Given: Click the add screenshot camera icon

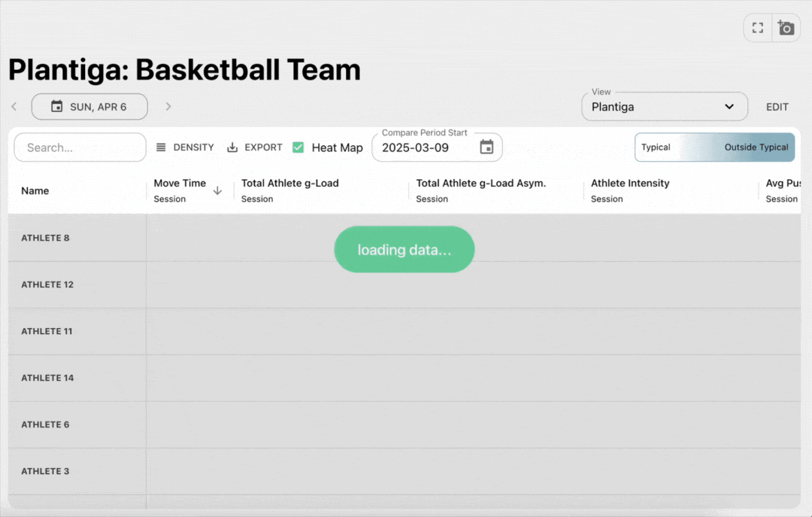Looking at the screenshot, I should (786, 28).
